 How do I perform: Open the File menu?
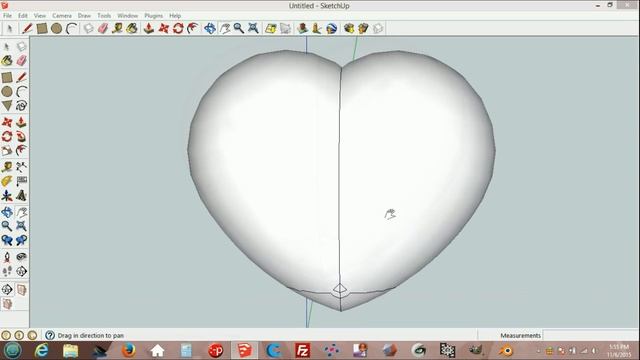click(x=7, y=16)
